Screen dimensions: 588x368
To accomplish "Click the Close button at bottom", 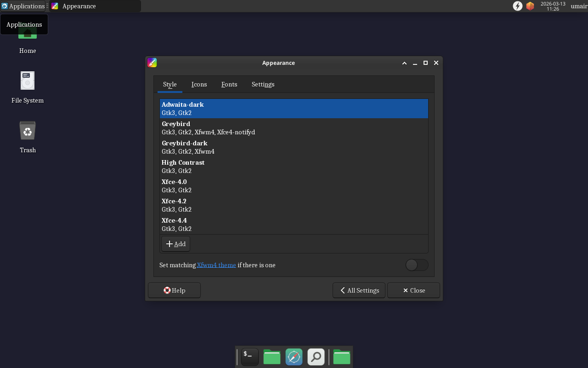I will coord(413,290).
